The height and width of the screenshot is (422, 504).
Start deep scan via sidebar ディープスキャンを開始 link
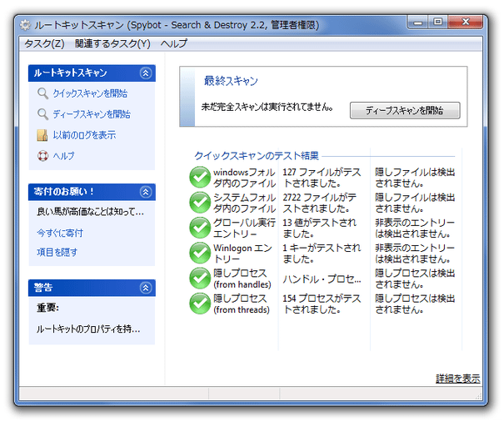point(92,114)
